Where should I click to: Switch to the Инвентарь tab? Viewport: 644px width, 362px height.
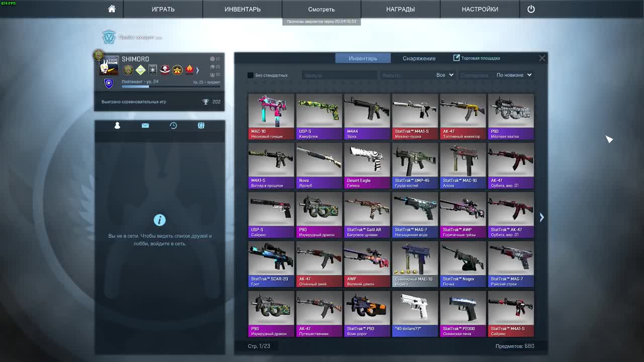click(363, 58)
